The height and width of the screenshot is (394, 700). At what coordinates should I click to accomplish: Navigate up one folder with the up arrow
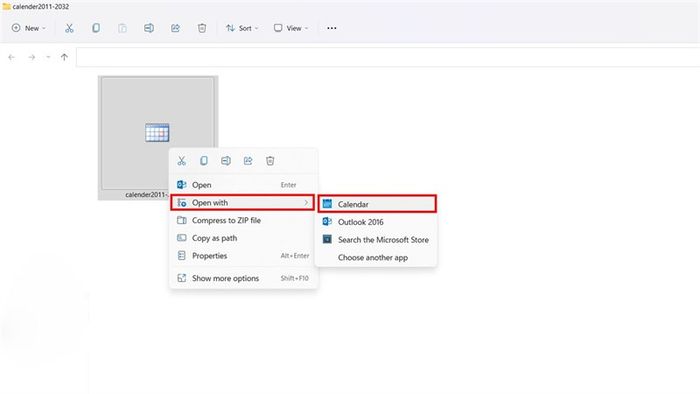tap(64, 57)
